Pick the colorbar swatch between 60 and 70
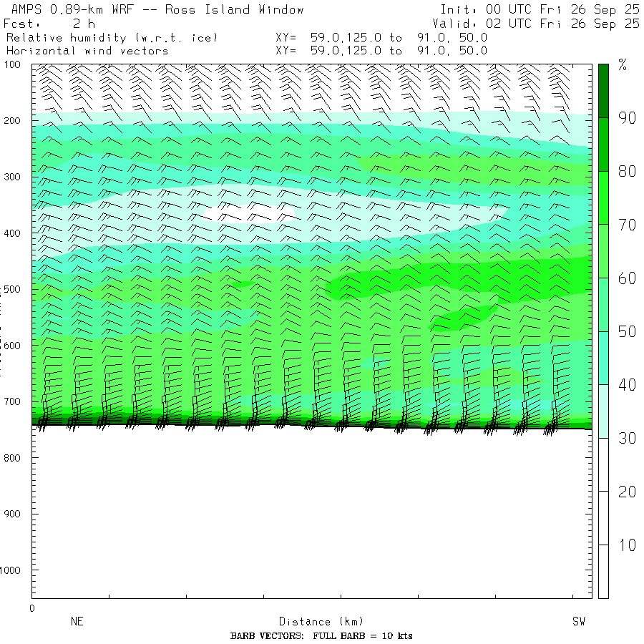The height and width of the screenshot is (644, 644). pyautogui.click(x=603, y=251)
